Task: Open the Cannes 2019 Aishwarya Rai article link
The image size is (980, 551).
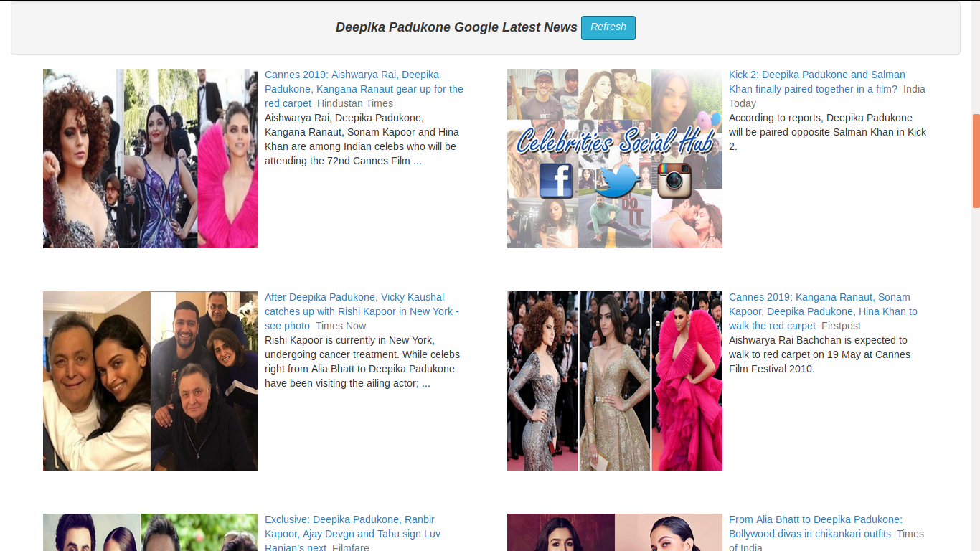Action: tap(364, 89)
